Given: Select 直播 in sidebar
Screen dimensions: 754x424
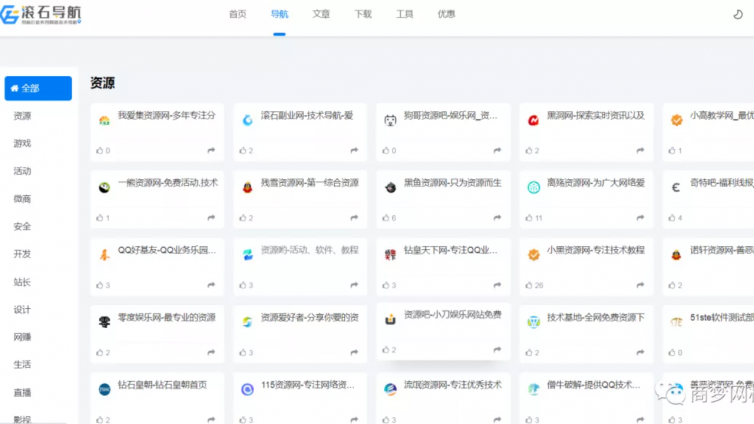Looking at the screenshot, I should click(22, 392).
